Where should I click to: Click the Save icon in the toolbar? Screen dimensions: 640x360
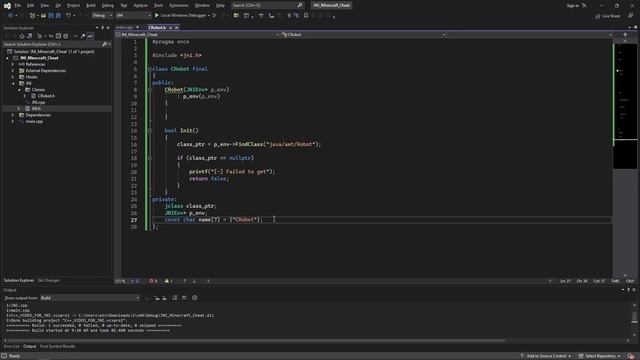tap(51, 16)
